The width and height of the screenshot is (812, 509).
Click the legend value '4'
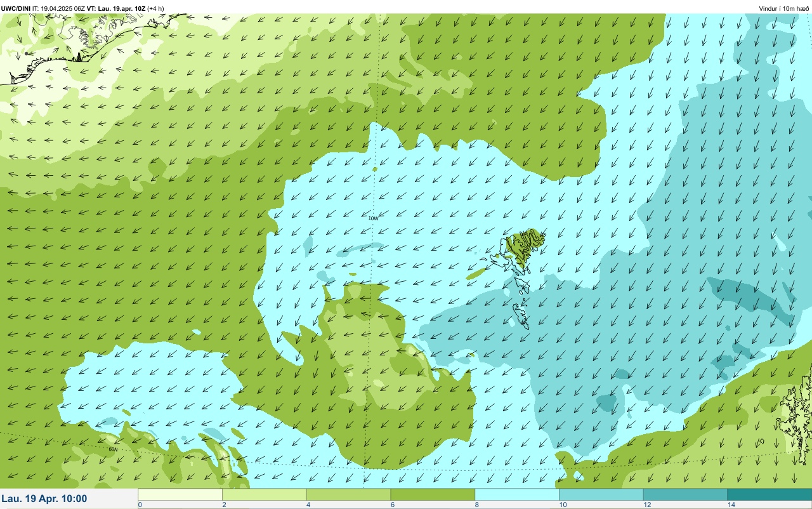[308, 505]
